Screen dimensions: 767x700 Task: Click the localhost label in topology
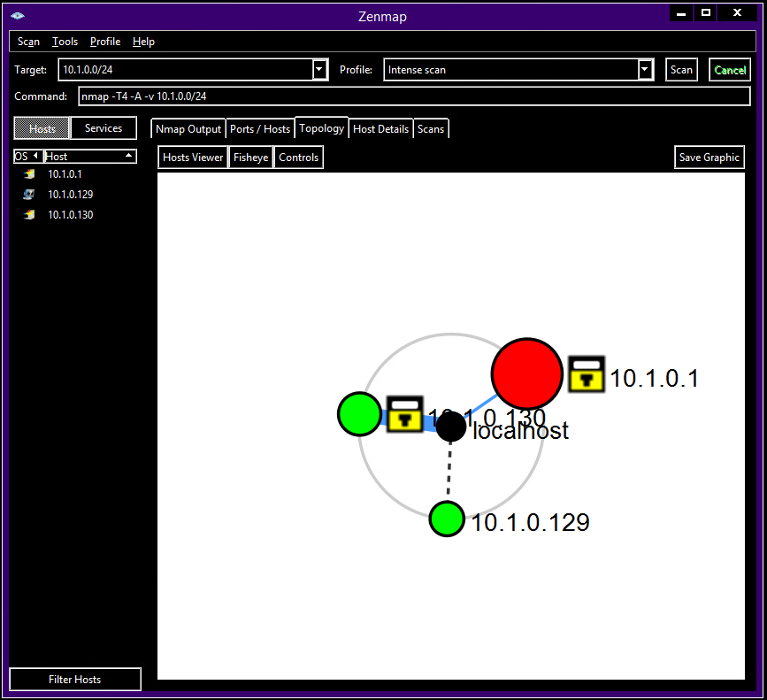(520, 431)
